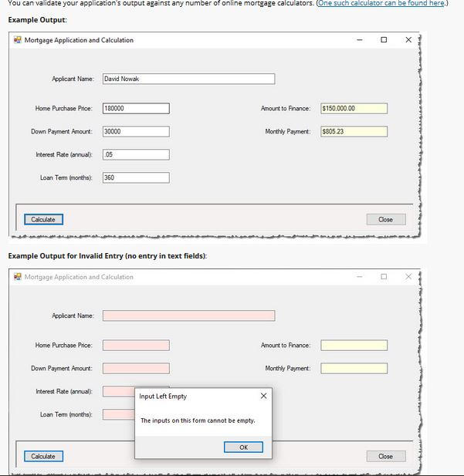Screen dimensions: 464x476
Task: Click Calculate in the second window
Action: tap(43, 456)
